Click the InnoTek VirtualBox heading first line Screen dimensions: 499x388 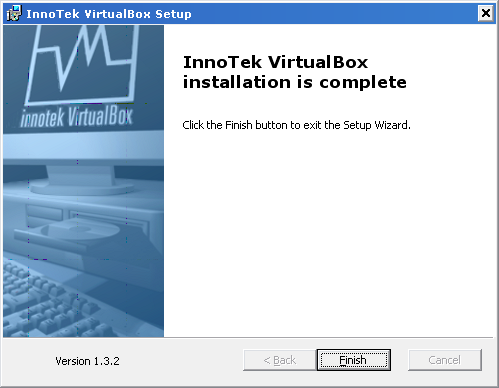(x=275, y=62)
